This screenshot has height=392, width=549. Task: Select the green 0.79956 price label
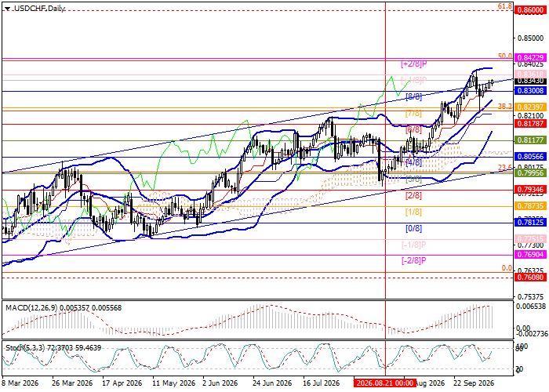[x=530, y=173]
